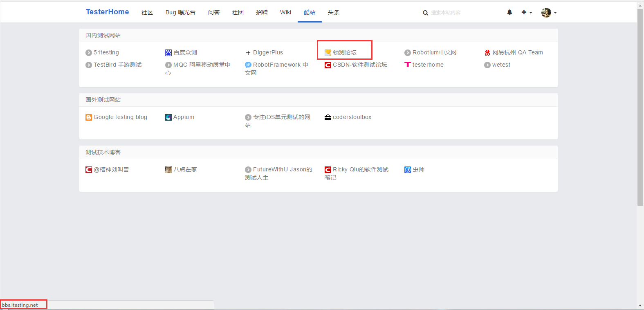Click the DiggerPlus plus icon
Viewport: 644px width, 310px height.
[248, 53]
